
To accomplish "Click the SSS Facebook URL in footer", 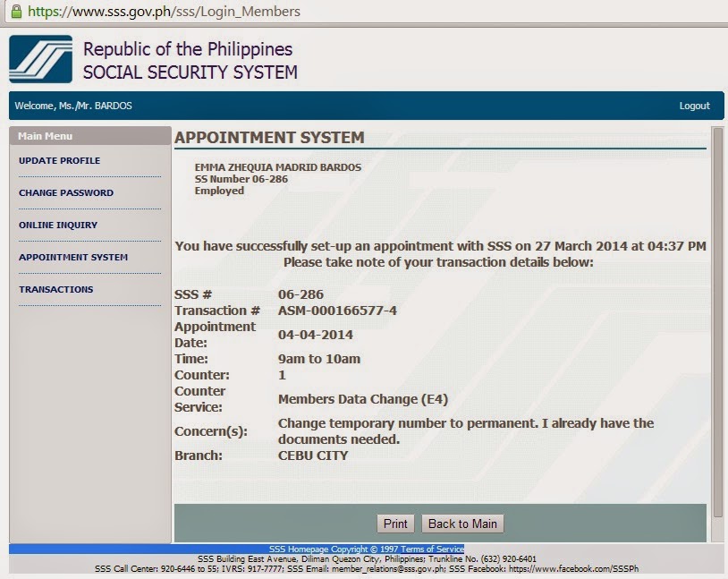I will 574,569.
